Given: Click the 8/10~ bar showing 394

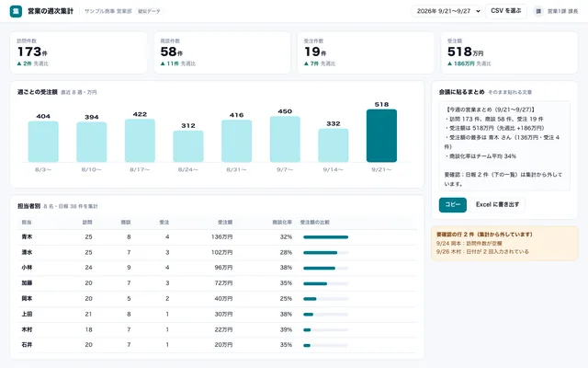Looking at the screenshot, I should tap(92, 142).
